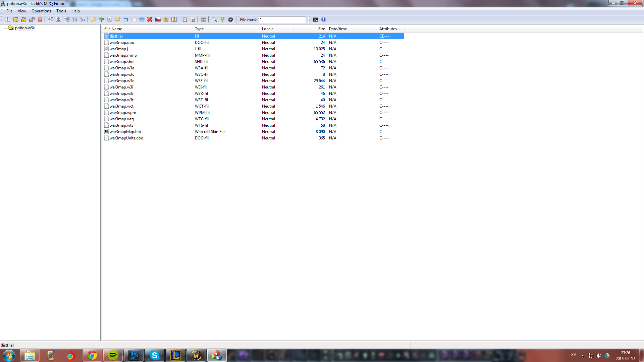Open Google Chrome from the taskbar
This screenshot has height=362, width=644.
click(x=92, y=355)
